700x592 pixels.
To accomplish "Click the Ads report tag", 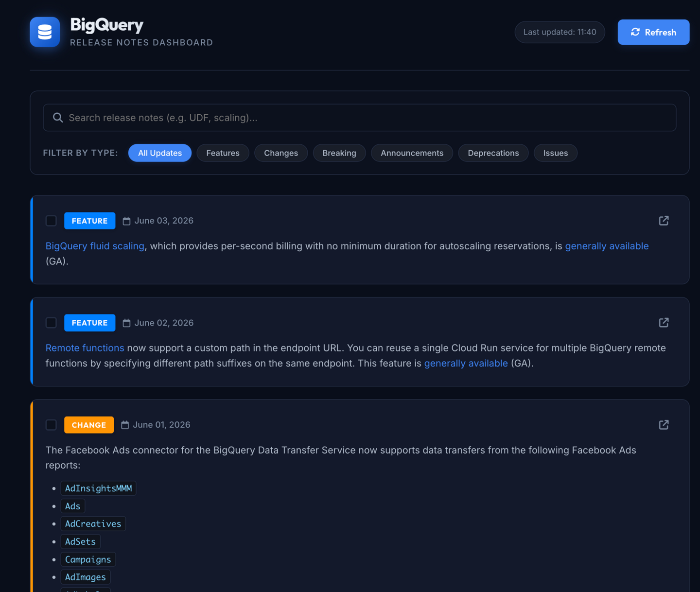I will point(73,506).
